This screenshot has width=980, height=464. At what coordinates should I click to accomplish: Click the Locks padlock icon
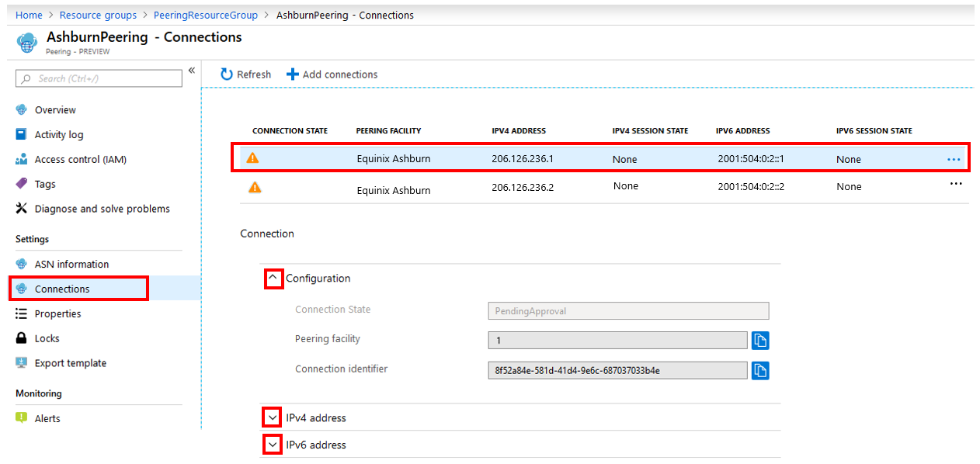[22, 338]
